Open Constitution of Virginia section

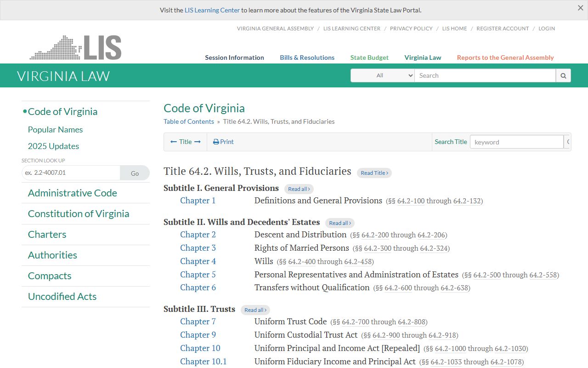coord(79,214)
